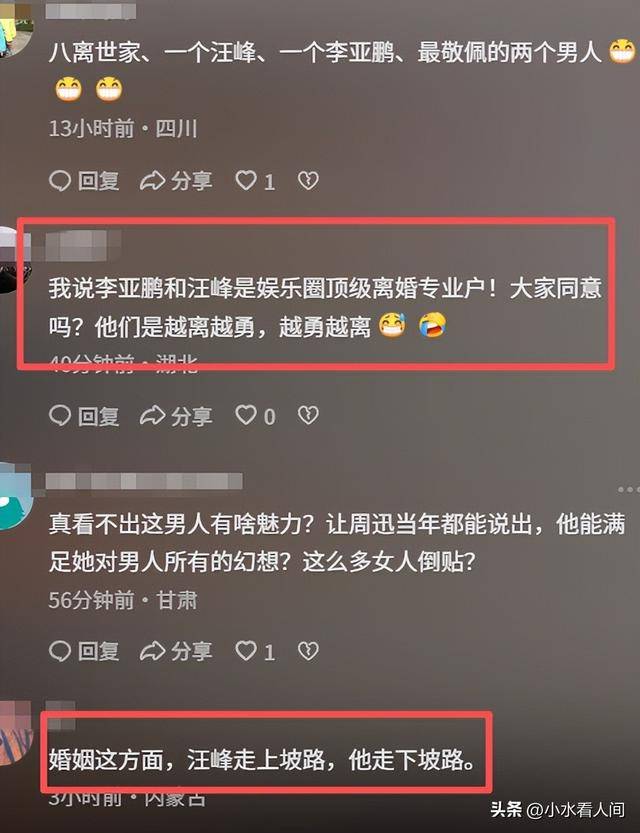This screenshot has height=833, width=640.
Task: Reply to the 13小时前 Sichuan comment
Action: [x=84, y=181]
